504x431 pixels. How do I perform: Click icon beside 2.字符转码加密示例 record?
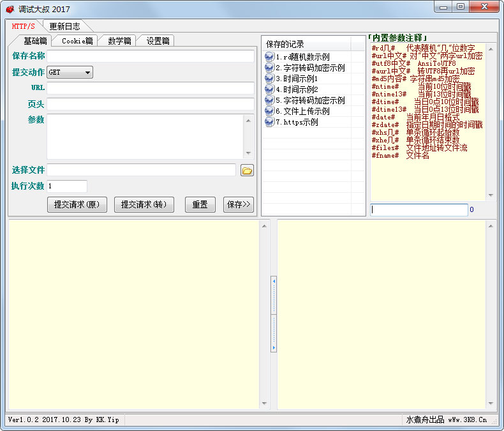click(269, 68)
